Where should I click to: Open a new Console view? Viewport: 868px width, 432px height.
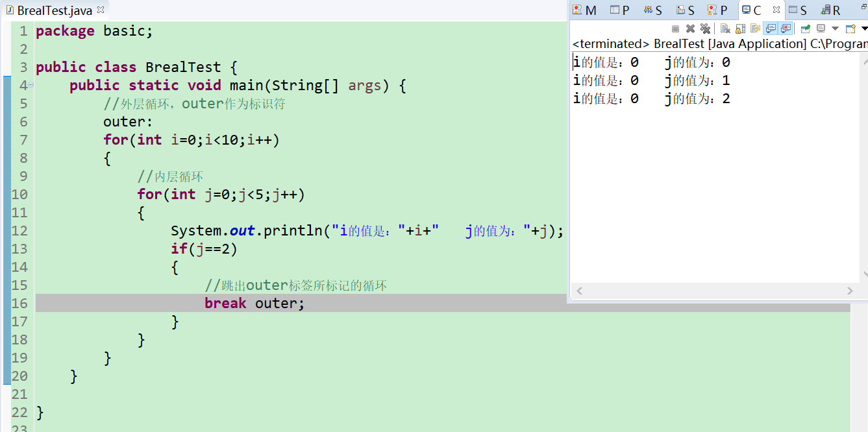tap(850, 29)
